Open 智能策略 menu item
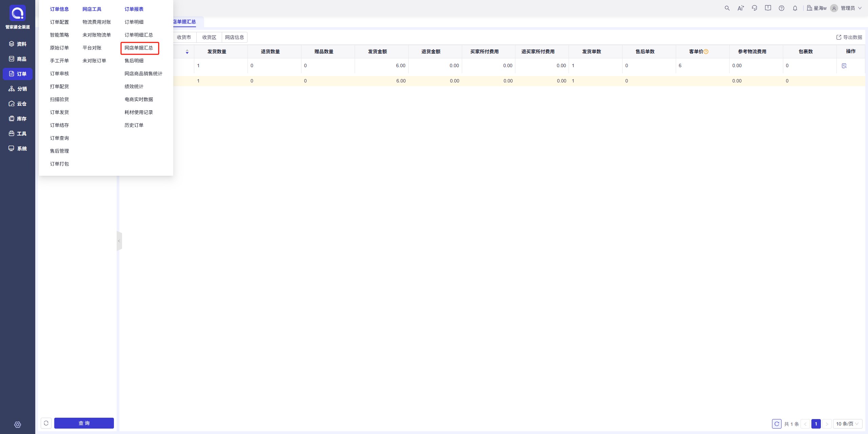Viewport: 868px width, 434px height. click(x=59, y=35)
